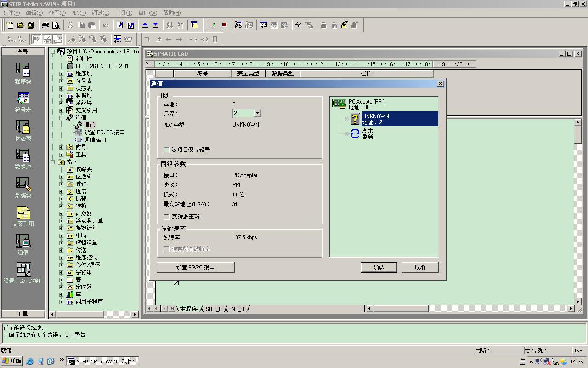
Task: Open the 编辑(E) menu
Action: [x=34, y=13]
